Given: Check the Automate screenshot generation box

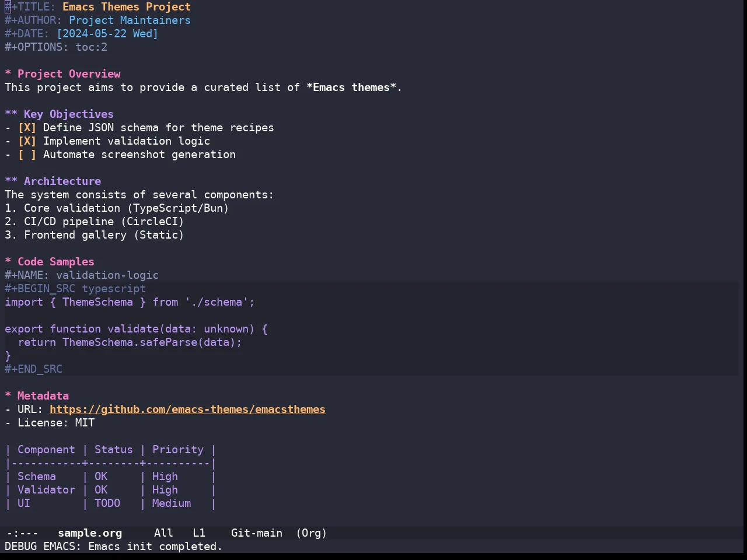Looking at the screenshot, I should tap(27, 155).
